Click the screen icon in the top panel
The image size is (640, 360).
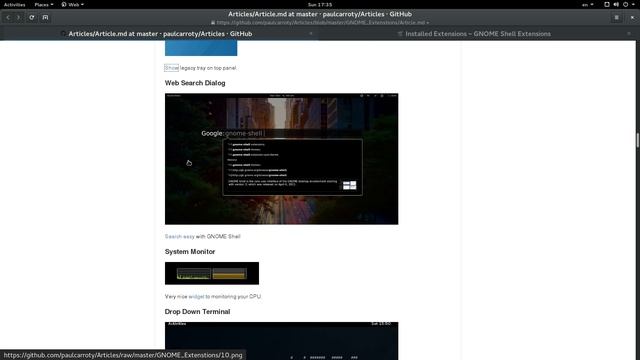[607, 4]
